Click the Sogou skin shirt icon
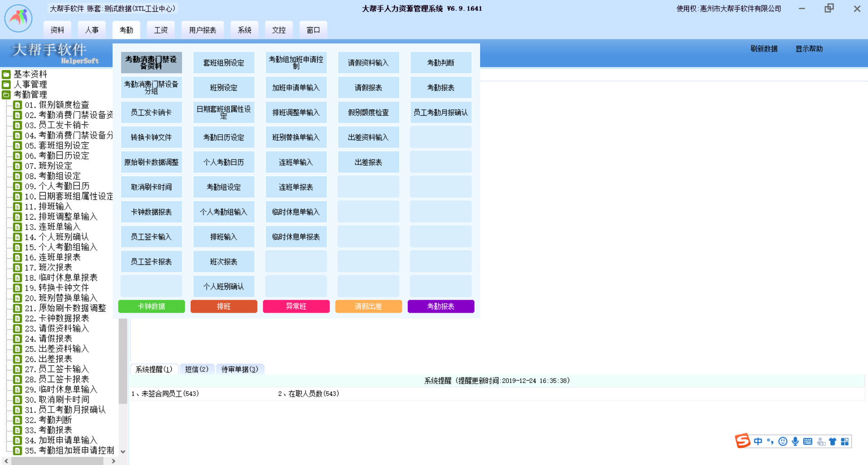The image size is (868, 465). pyautogui.click(x=832, y=442)
